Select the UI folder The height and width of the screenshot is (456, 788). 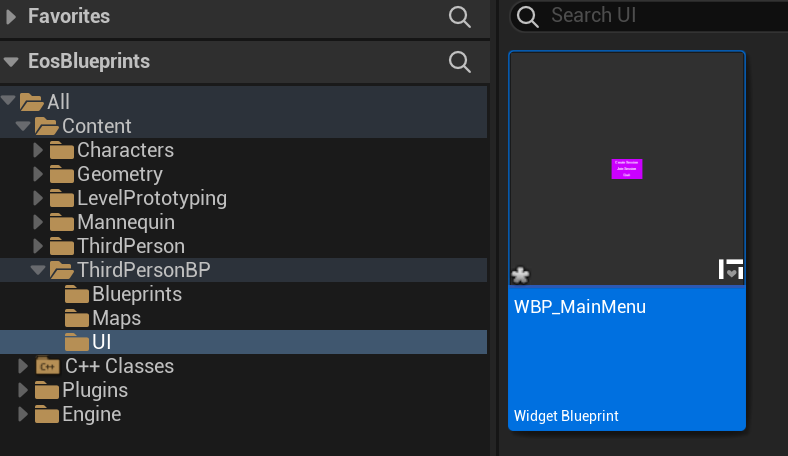coord(101,342)
